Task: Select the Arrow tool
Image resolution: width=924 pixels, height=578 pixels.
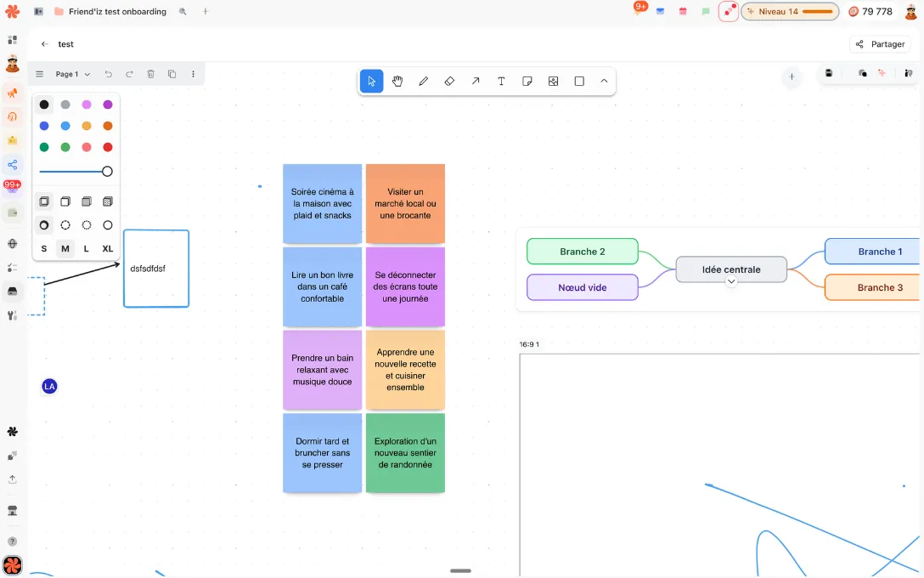Action: pyautogui.click(x=476, y=82)
